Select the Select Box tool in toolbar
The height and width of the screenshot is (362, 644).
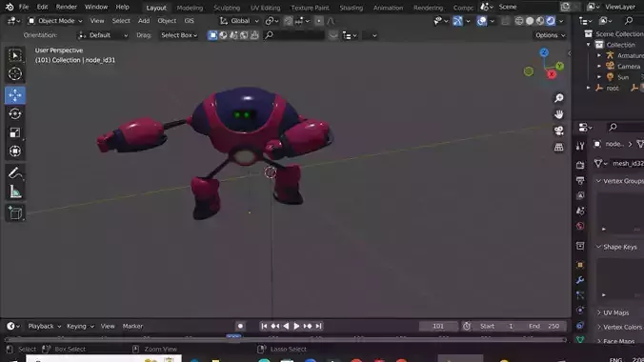[15, 55]
